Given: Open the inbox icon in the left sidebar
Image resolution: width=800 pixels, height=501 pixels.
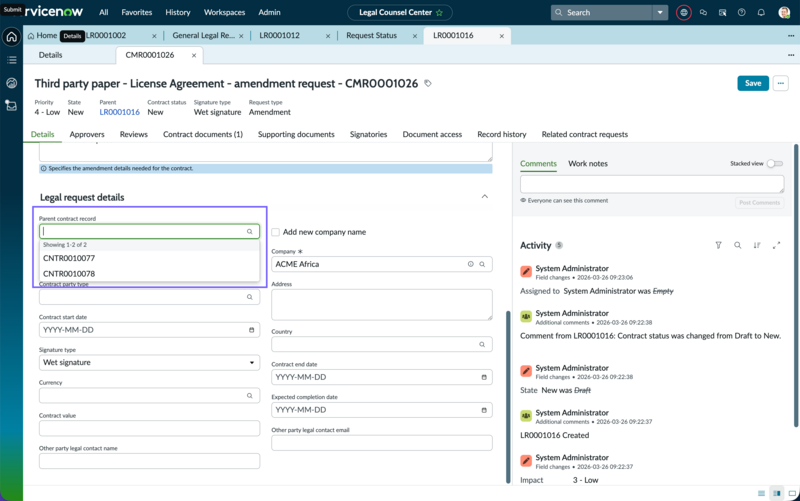Looking at the screenshot, I should 11,106.
